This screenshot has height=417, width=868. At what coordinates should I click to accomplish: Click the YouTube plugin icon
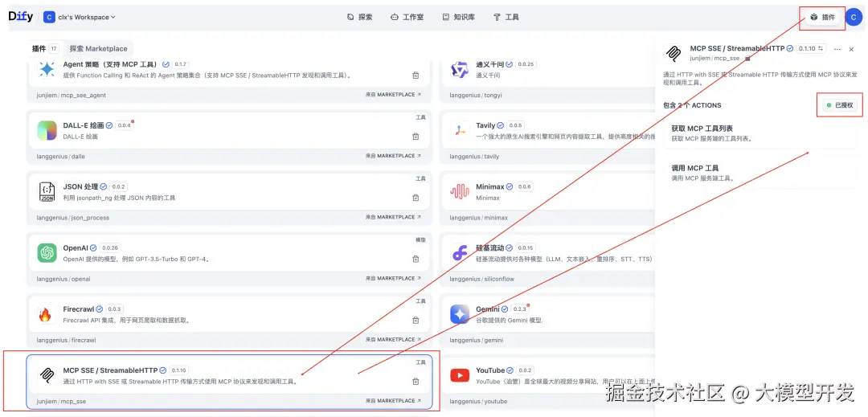(460, 375)
